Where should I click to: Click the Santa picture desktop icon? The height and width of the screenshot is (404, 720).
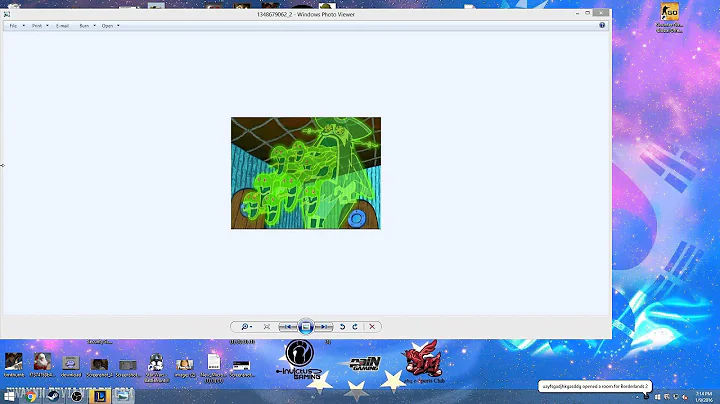coord(42,365)
